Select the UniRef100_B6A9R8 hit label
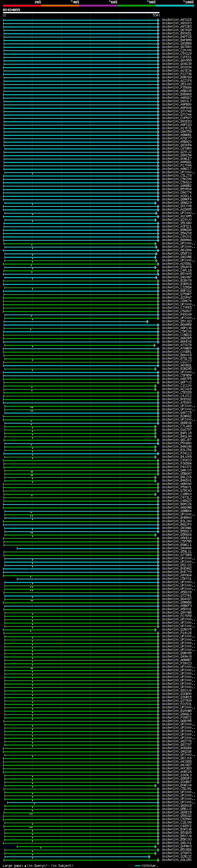 [177, 325]
